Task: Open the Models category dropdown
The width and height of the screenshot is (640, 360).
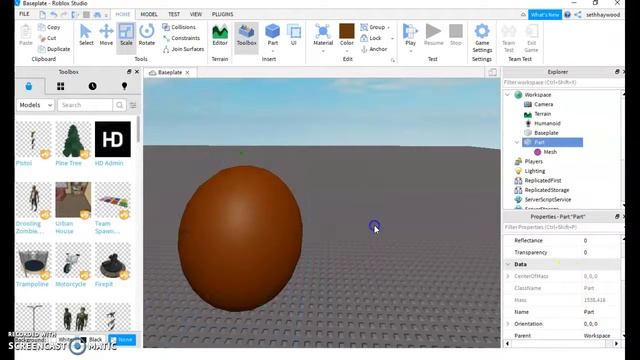Action: pos(36,105)
